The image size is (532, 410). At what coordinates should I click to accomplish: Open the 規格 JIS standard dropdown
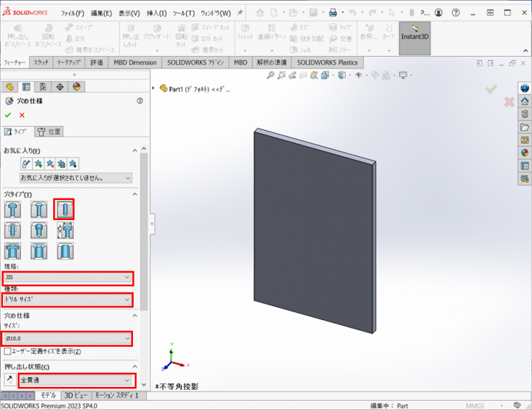tap(68, 277)
